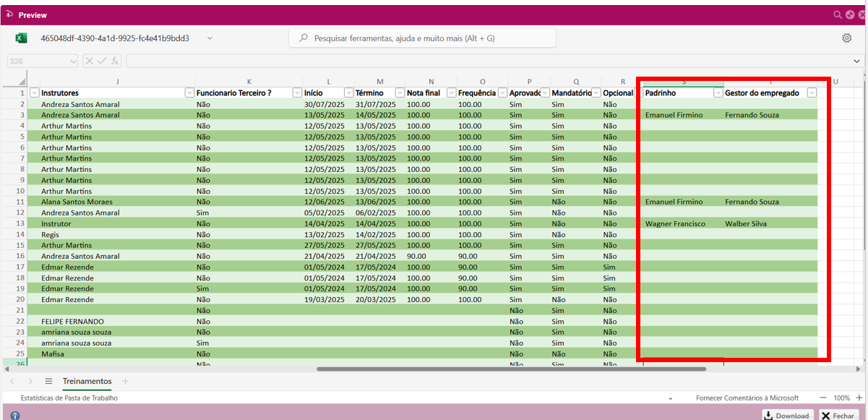
Task: Select the Treinamentos sheet tab
Action: tap(87, 381)
